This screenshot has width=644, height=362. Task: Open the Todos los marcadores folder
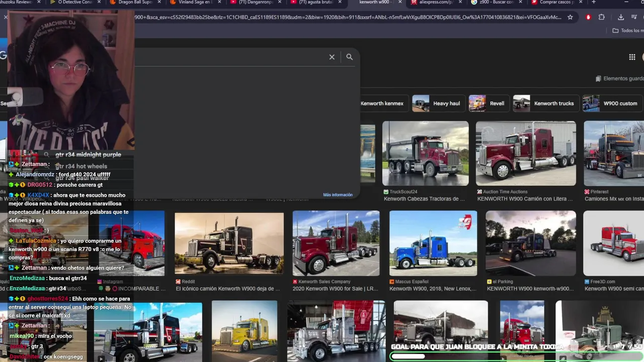pyautogui.click(x=627, y=31)
